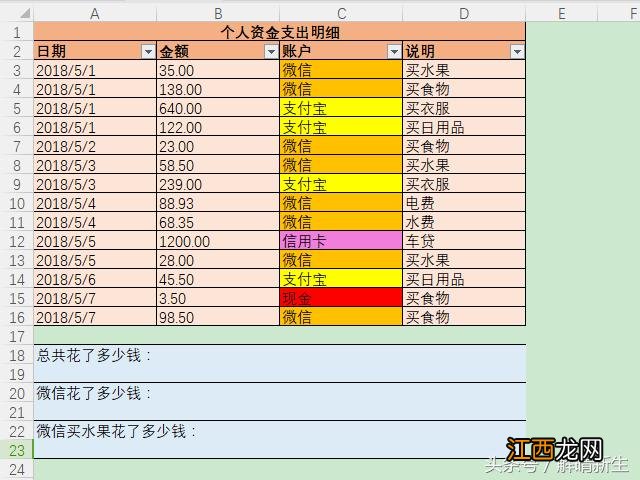Select amount cell 35.00
Viewport: 640px width, 480px height.
218,70
